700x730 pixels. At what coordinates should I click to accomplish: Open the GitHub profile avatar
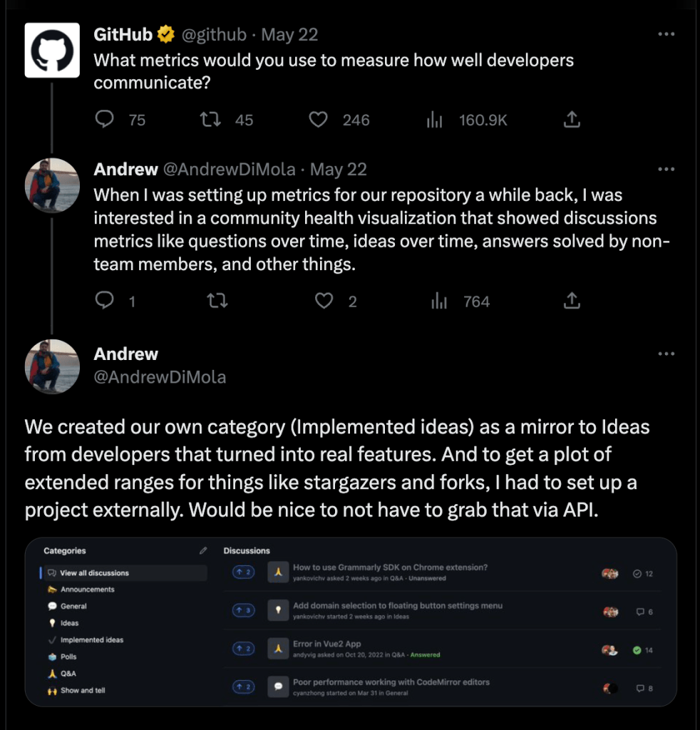(x=52, y=49)
